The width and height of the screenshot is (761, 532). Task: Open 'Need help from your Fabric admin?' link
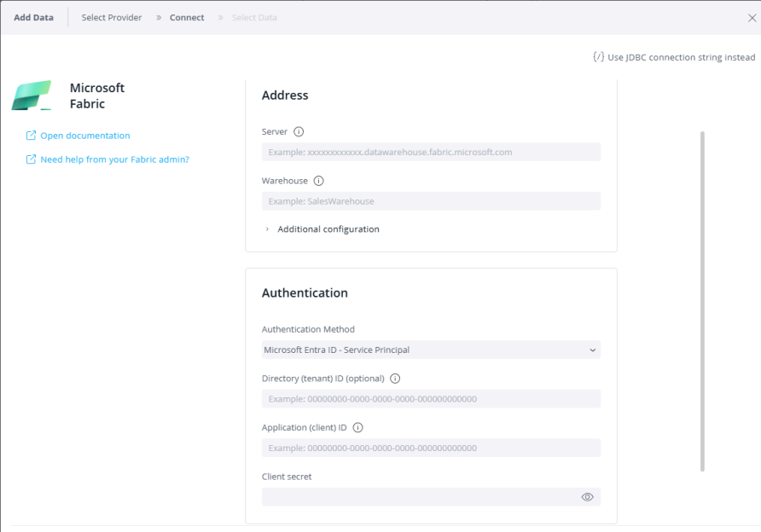pyautogui.click(x=107, y=159)
